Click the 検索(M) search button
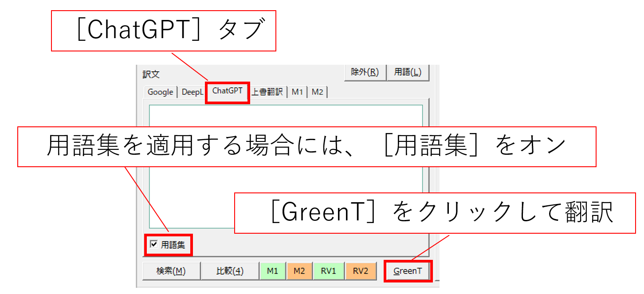The height and width of the screenshot is (294, 644). click(171, 271)
